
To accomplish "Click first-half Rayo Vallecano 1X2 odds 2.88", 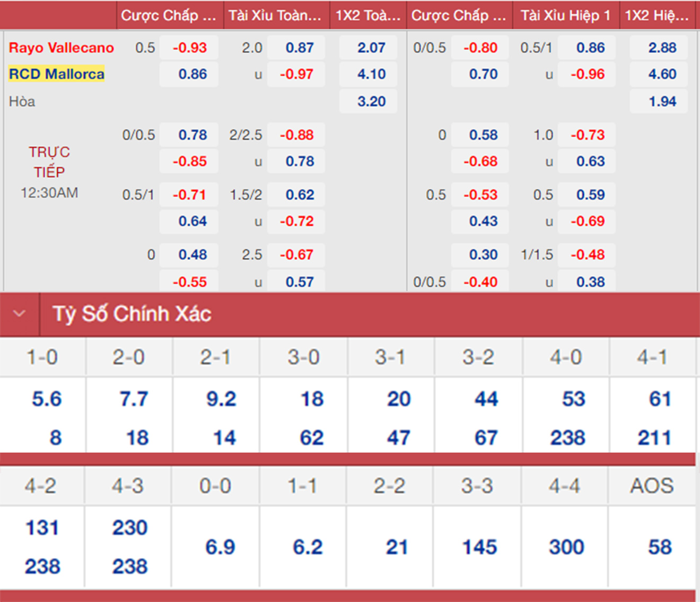I will [x=661, y=48].
